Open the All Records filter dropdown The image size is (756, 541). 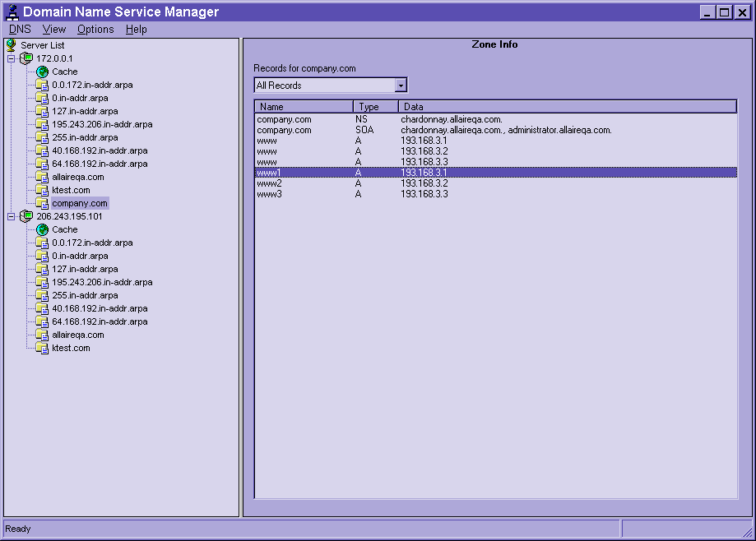coord(401,86)
